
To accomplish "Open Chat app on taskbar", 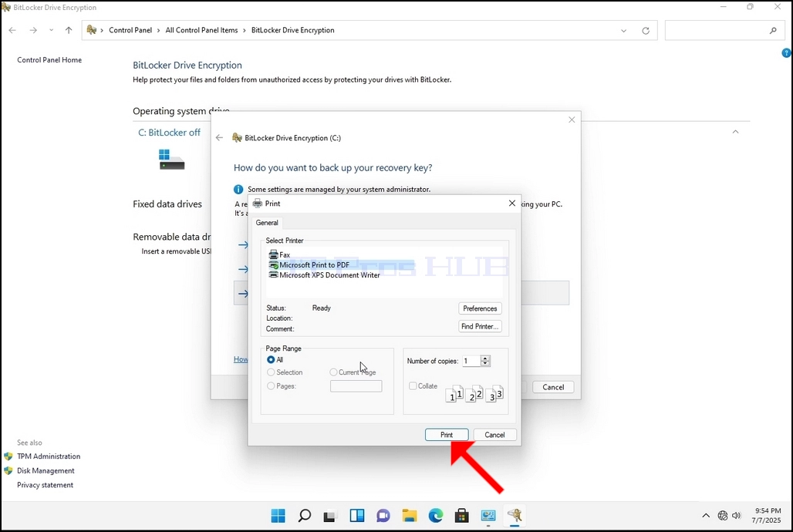I will pyautogui.click(x=383, y=516).
